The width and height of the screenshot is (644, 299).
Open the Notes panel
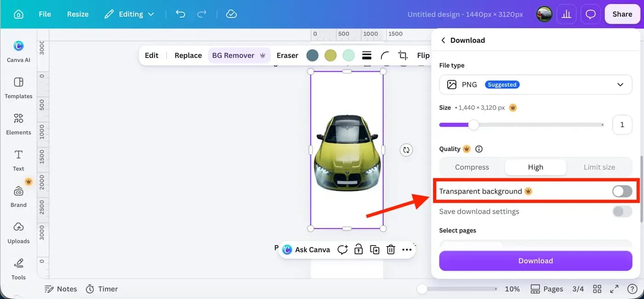click(x=60, y=289)
